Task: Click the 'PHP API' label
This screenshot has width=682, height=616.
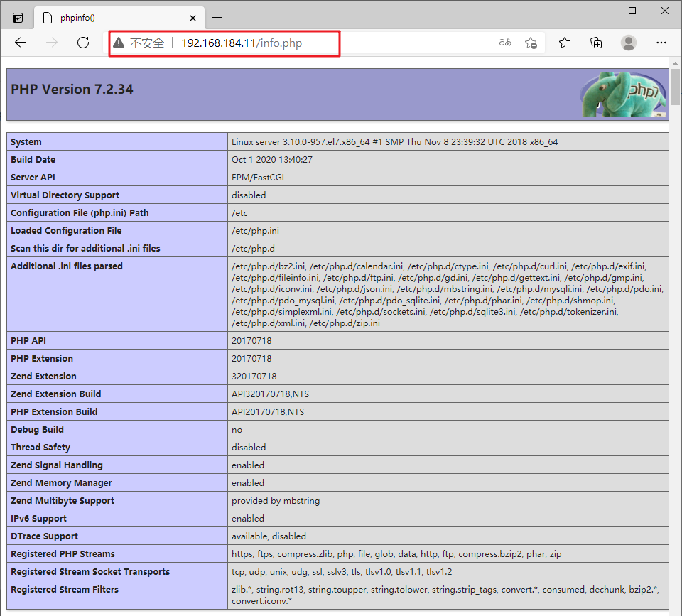Action: click(28, 340)
